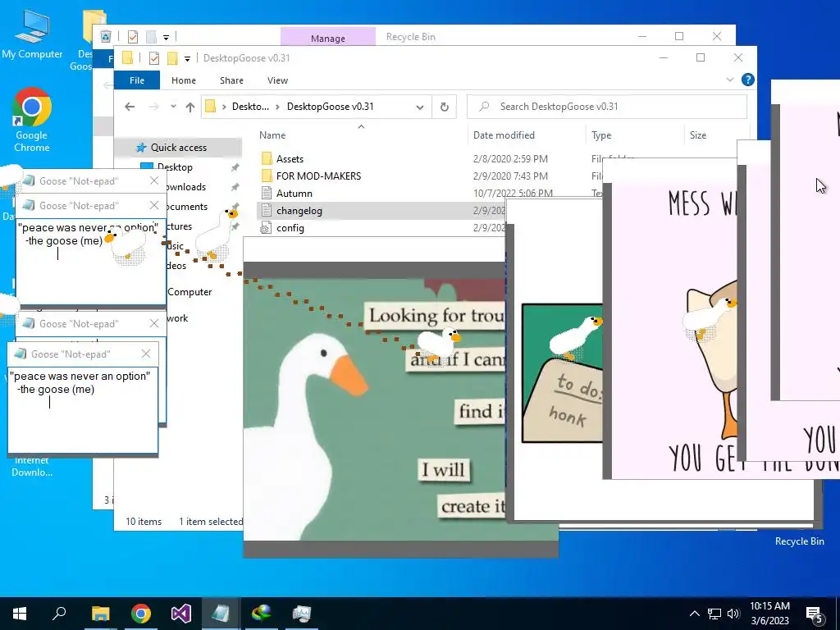
Task: Close the third Goose Not-epad window
Action: [154, 323]
